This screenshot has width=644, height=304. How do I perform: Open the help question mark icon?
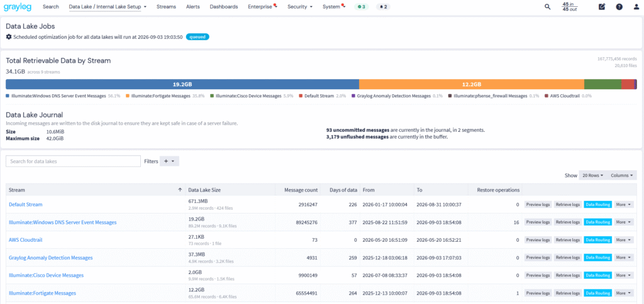tap(619, 6)
